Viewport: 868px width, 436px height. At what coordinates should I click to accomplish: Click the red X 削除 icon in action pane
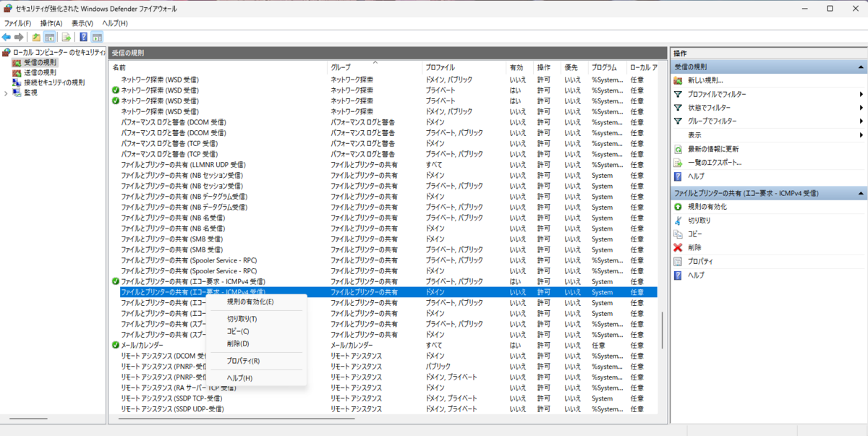tap(678, 247)
